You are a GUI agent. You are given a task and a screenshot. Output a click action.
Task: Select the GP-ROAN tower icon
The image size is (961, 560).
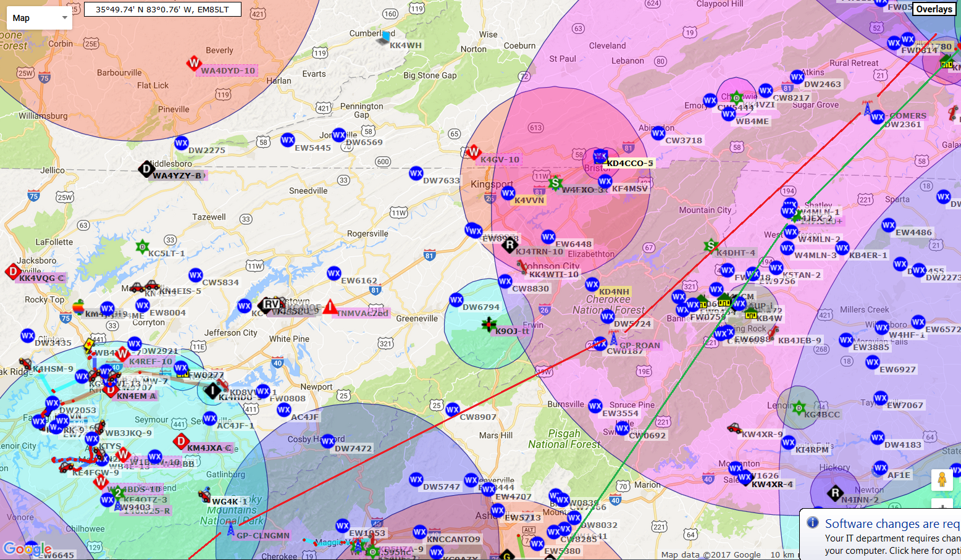tap(613, 338)
